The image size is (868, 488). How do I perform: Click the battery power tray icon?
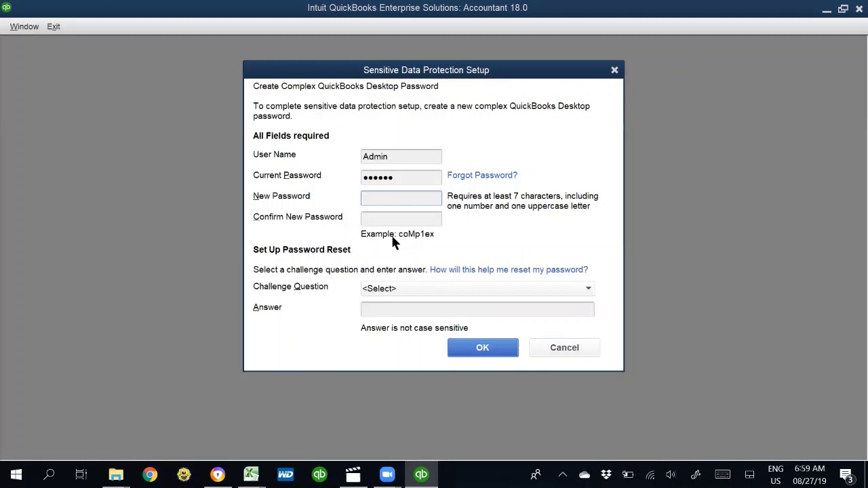628,474
